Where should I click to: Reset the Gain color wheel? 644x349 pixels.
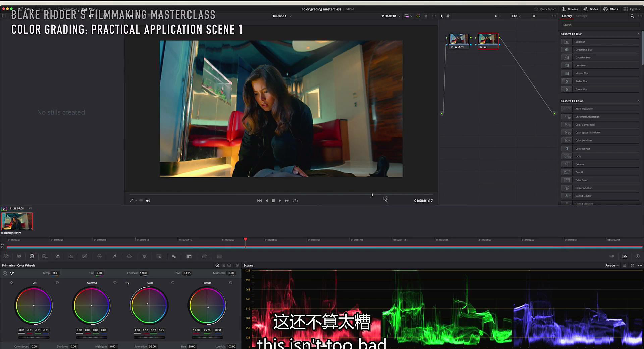[173, 283]
